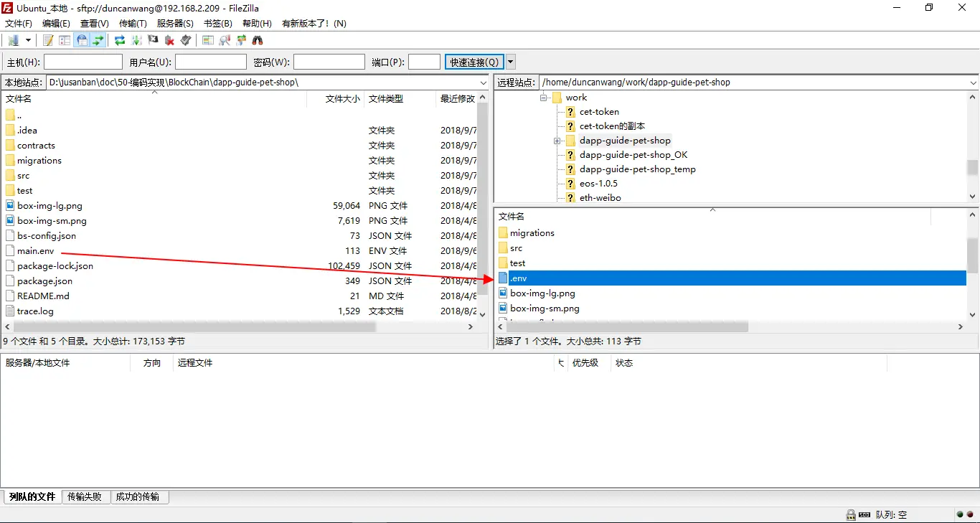The height and width of the screenshot is (523, 980).
Task: Open the 文件(F) menu
Action: coord(19,24)
